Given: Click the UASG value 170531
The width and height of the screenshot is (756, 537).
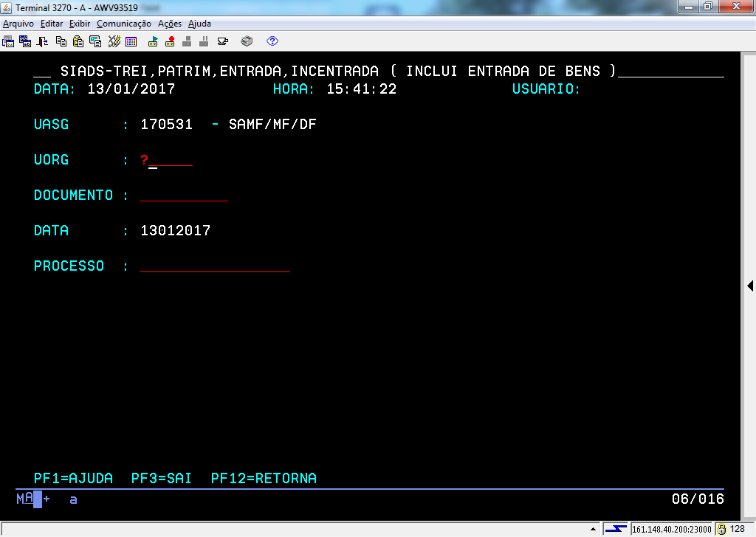Looking at the screenshot, I should (x=166, y=124).
